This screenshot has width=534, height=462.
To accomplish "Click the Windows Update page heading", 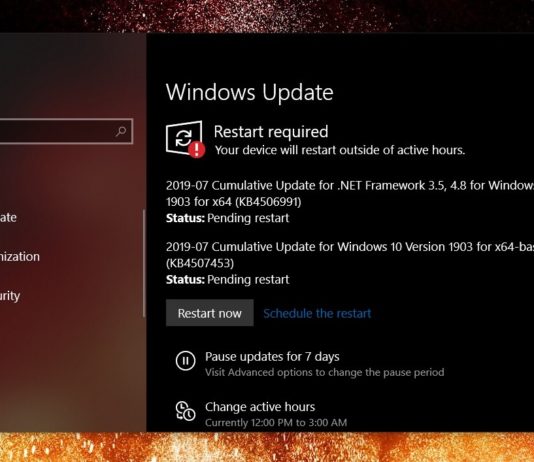I will point(250,92).
